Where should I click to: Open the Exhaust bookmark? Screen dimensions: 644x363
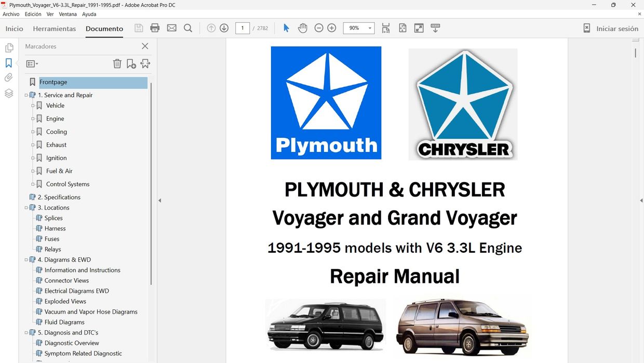pos(56,145)
